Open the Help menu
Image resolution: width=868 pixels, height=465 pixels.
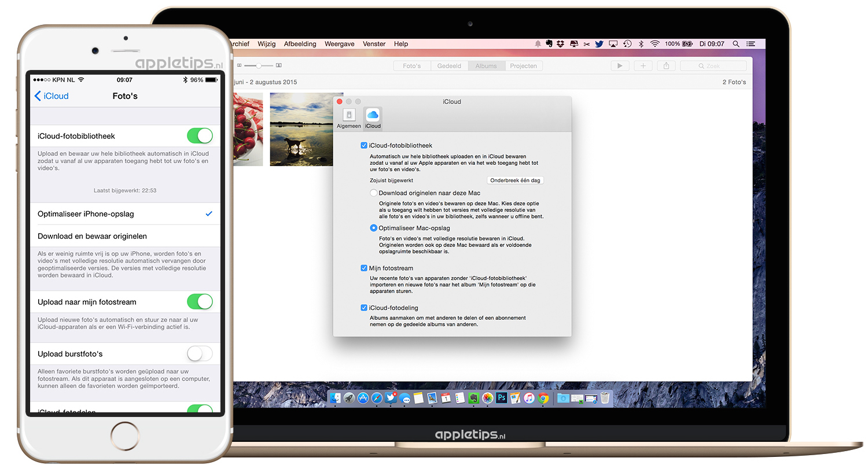tap(401, 44)
